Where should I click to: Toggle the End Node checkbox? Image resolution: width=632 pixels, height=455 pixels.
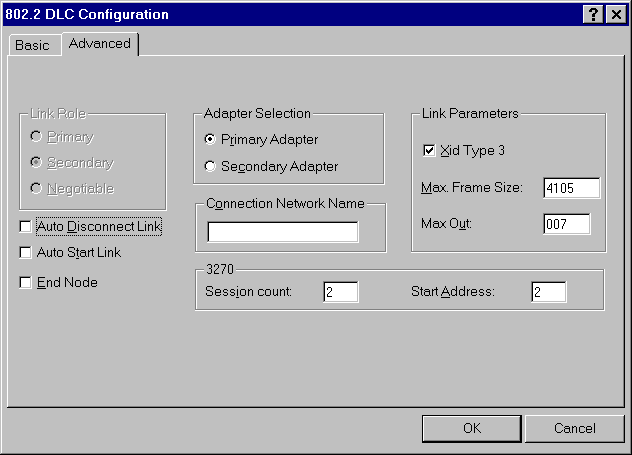[x=26, y=283]
